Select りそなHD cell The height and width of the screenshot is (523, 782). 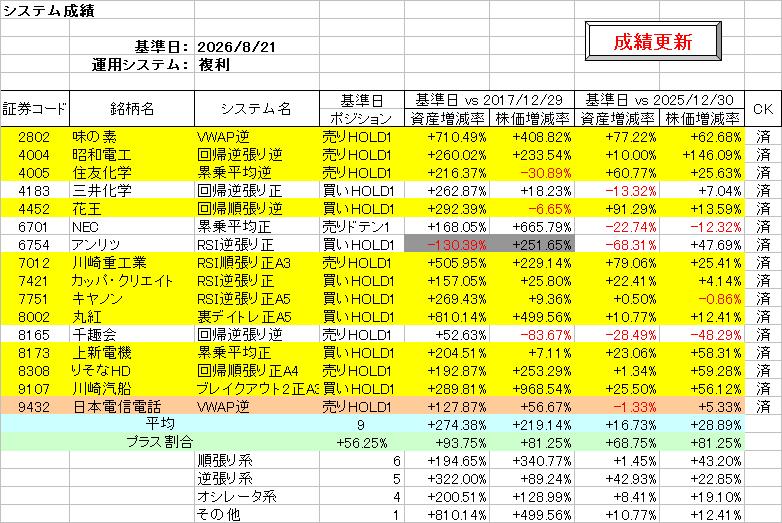(132, 370)
